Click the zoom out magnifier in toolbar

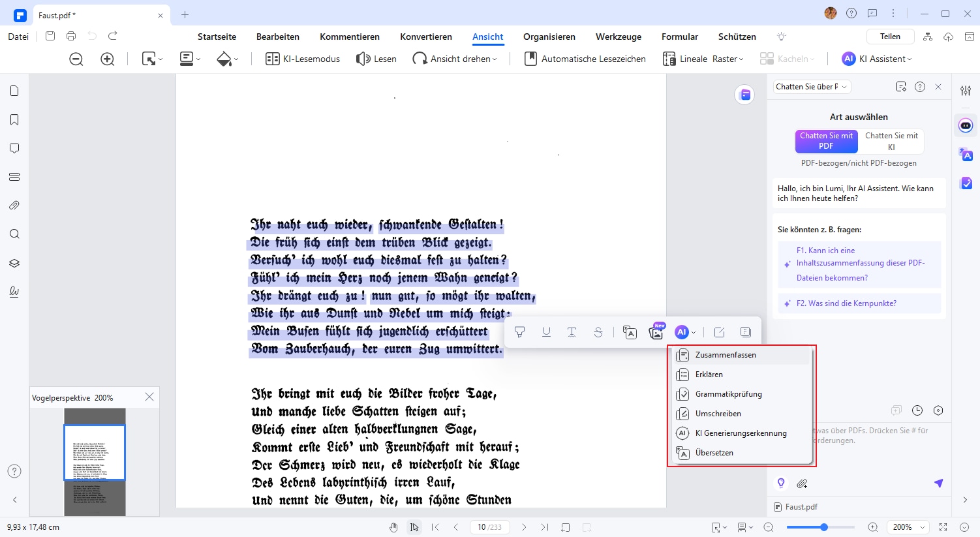[76, 59]
